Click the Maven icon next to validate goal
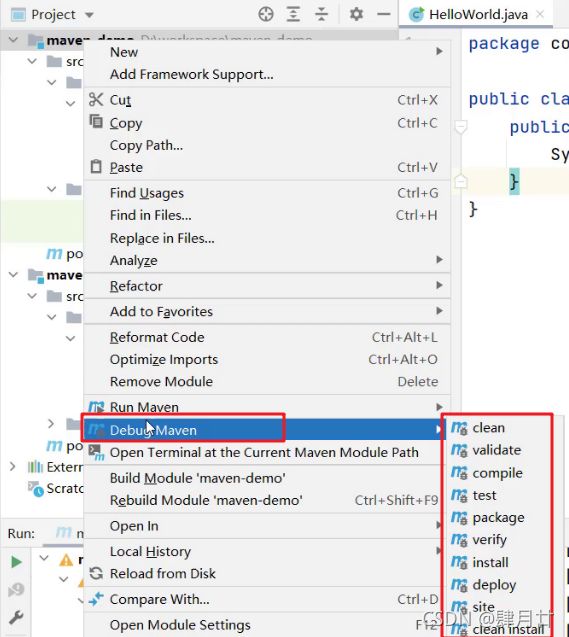569x637 pixels. 459,450
